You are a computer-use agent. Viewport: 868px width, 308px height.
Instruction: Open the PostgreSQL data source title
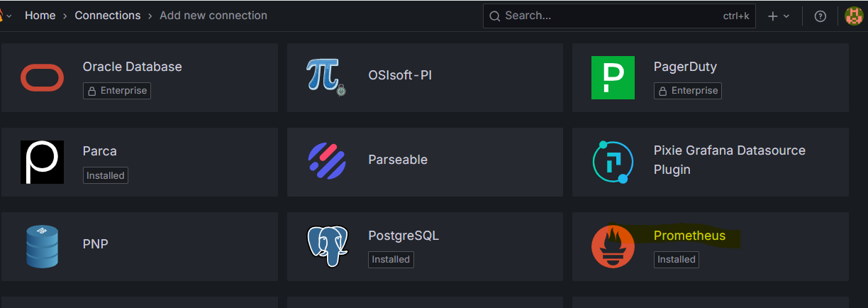[404, 236]
